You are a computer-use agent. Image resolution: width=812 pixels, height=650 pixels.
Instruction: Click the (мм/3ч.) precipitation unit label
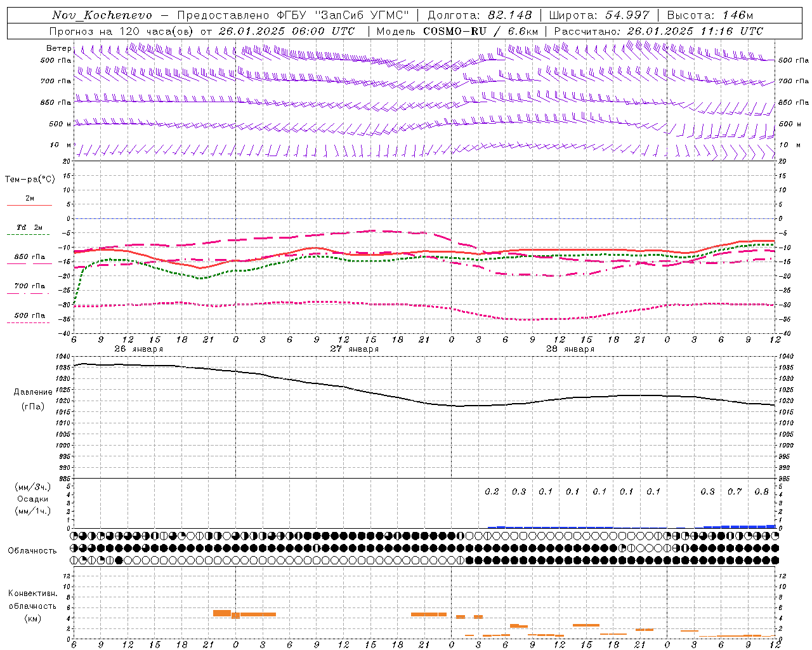tap(33, 487)
